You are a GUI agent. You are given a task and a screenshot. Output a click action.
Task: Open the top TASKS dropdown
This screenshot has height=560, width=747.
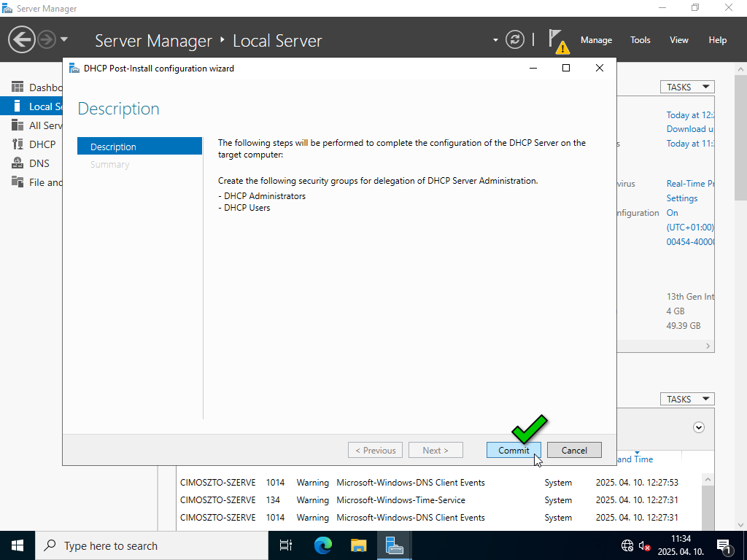(x=686, y=87)
